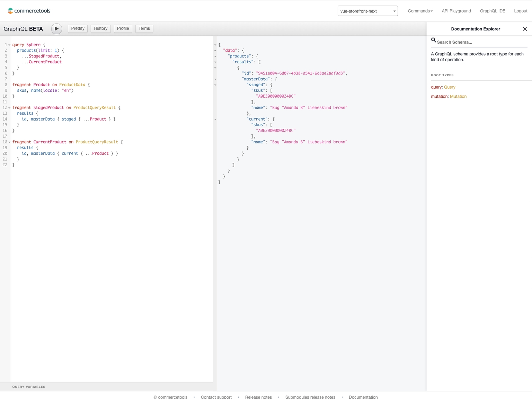Open the vue-storefront-next project dropdown
532x399 pixels.
(367, 11)
